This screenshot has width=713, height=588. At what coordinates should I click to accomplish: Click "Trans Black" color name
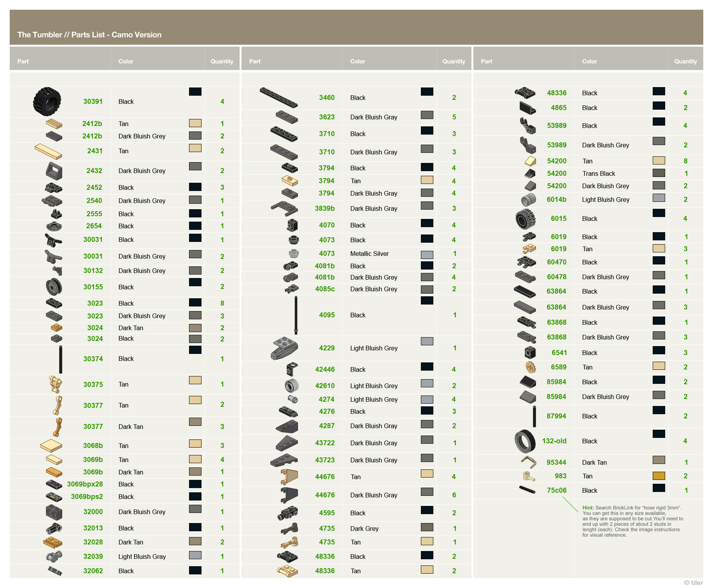pos(599,173)
